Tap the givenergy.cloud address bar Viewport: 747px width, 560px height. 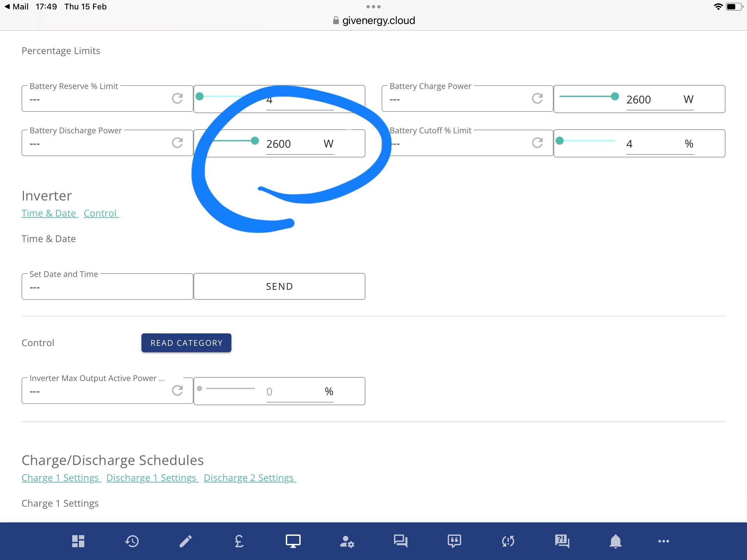[x=373, y=20]
